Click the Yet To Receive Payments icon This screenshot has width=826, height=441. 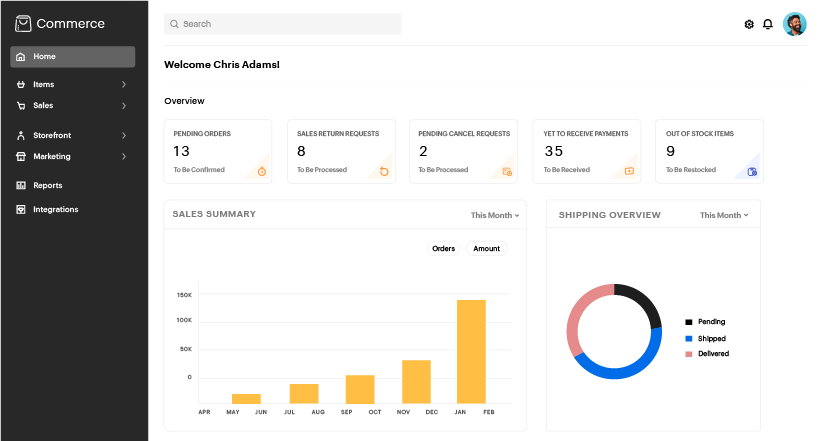629,171
